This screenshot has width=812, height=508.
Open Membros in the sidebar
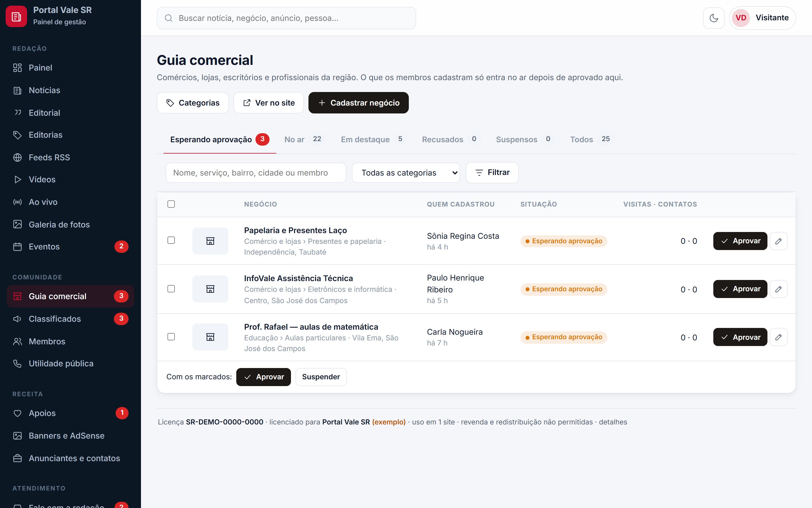[x=70, y=341]
